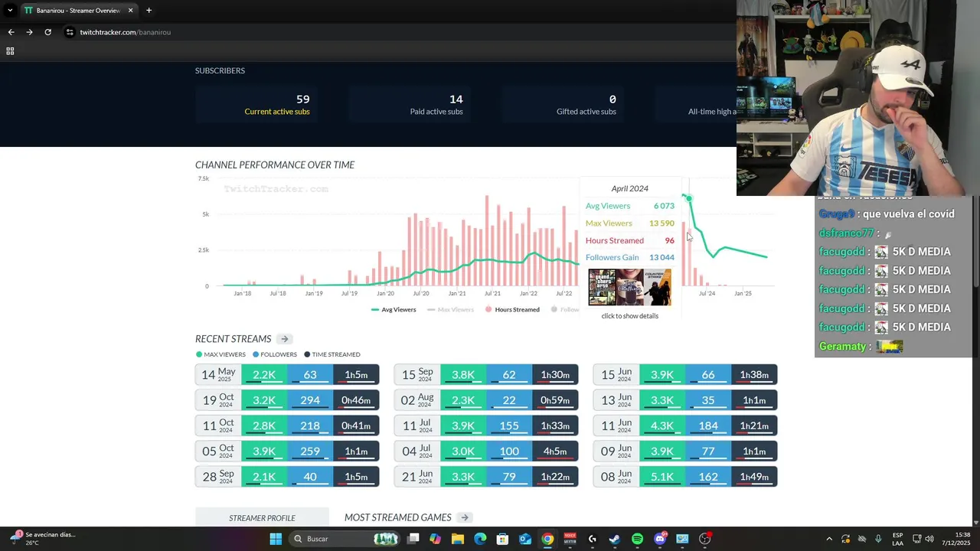Click the April 2024 chart data point

point(689,199)
